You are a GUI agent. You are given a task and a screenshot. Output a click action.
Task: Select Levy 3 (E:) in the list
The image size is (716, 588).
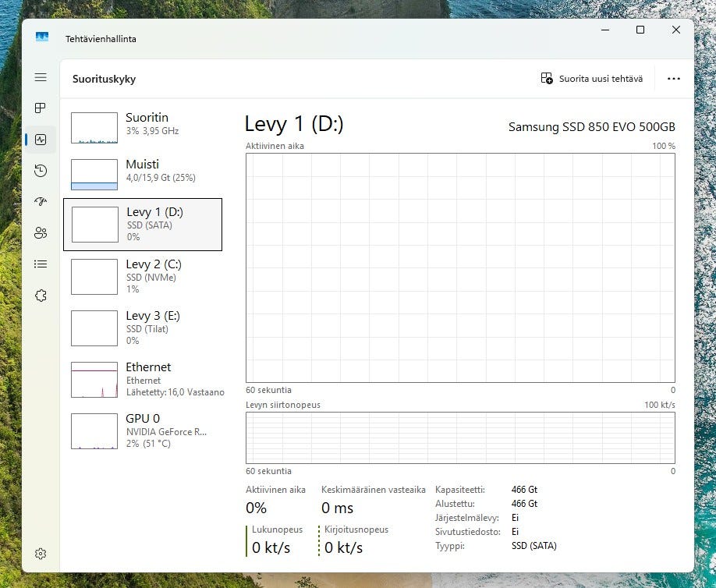[x=143, y=328]
